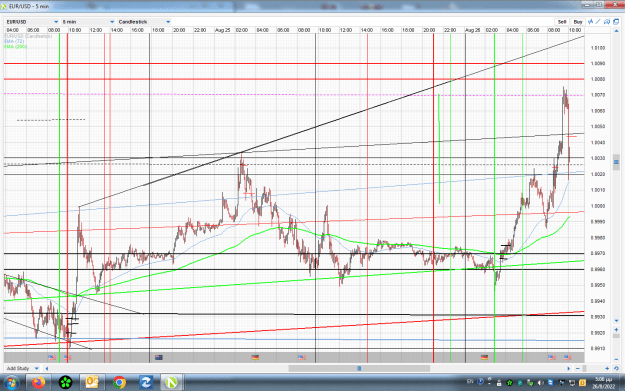
Task: Click the volume speaker icon in tray
Action: [541, 383]
